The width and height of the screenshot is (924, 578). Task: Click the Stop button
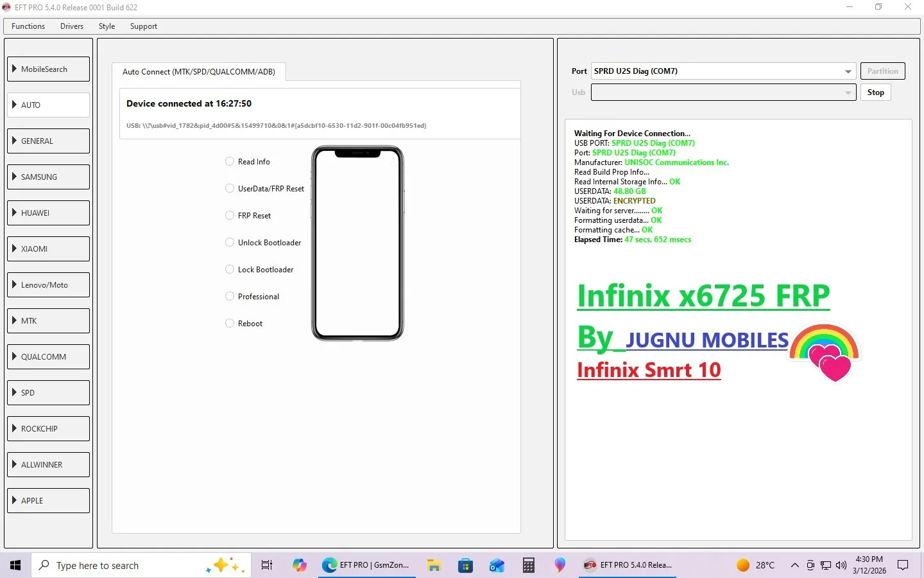click(x=875, y=92)
